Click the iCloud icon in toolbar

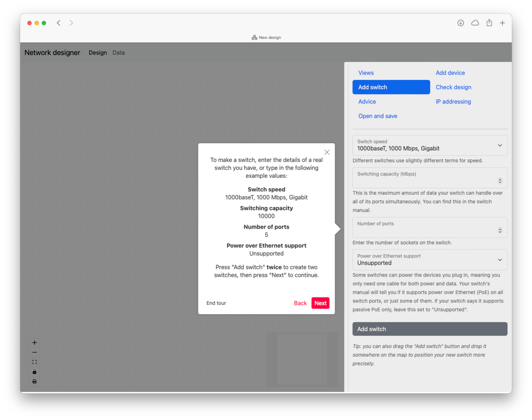pyautogui.click(x=475, y=23)
